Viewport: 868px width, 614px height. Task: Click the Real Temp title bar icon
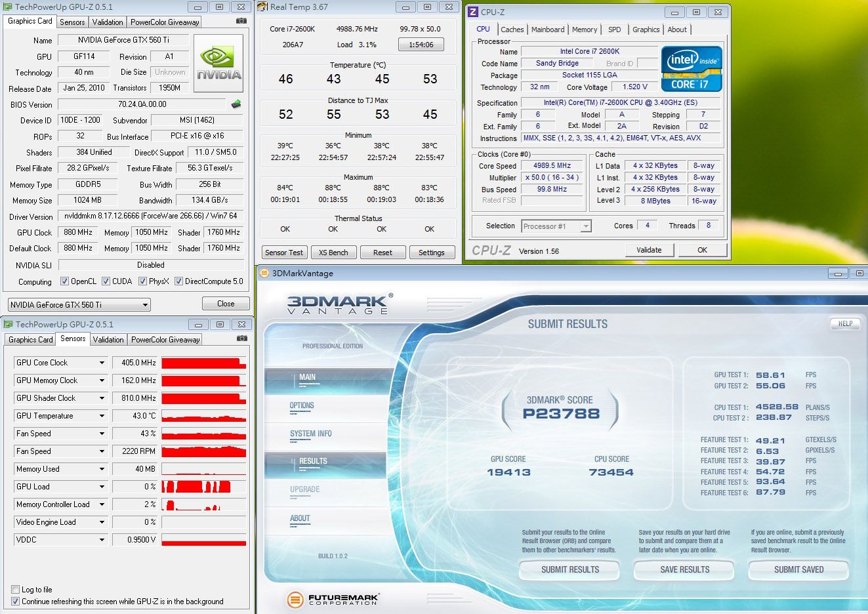(262, 7)
